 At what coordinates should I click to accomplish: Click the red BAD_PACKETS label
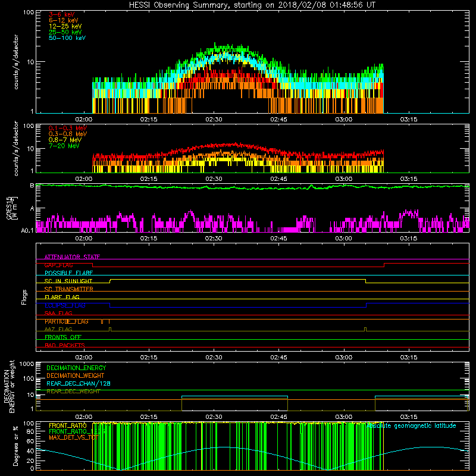[65, 346]
